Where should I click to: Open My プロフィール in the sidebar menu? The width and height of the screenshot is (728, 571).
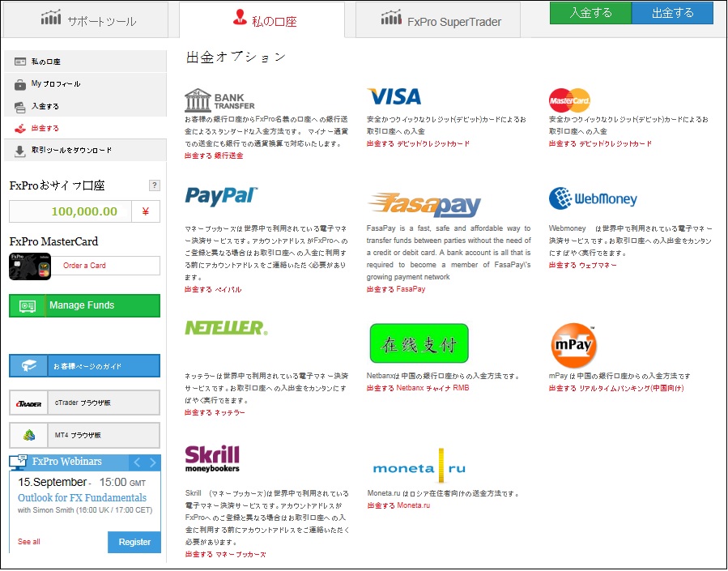pos(85,84)
